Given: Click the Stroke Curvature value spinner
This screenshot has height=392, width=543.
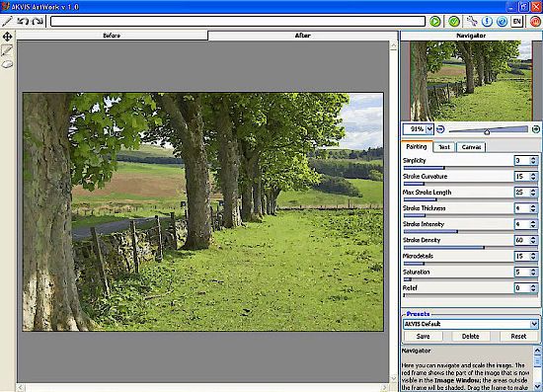Looking at the screenshot, I should (533, 177).
